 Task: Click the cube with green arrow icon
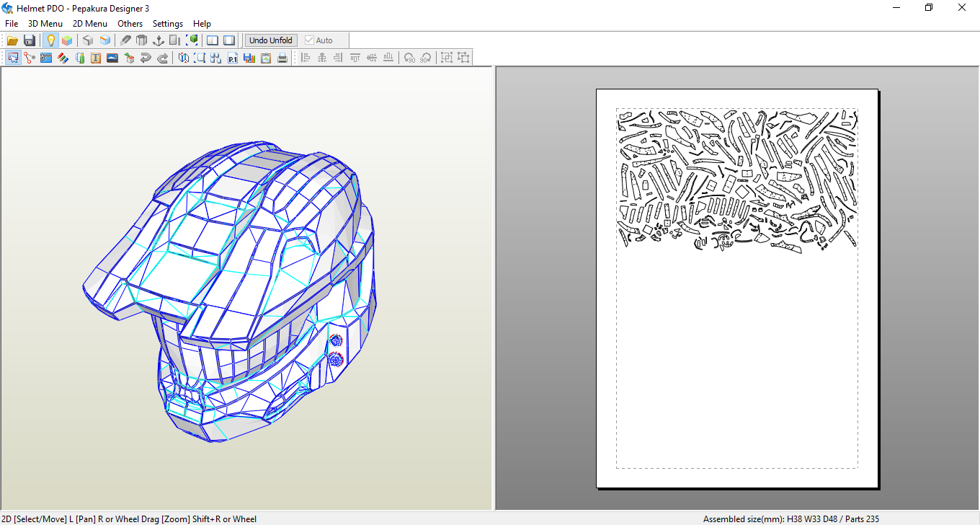(129, 58)
